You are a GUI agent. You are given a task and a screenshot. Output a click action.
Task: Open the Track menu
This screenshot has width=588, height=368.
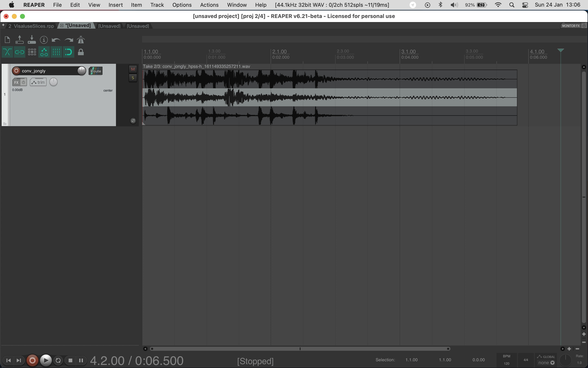pos(157,5)
